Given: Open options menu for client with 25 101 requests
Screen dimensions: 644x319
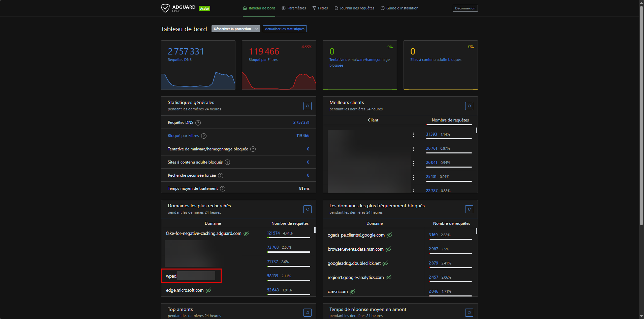Looking at the screenshot, I should [413, 177].
